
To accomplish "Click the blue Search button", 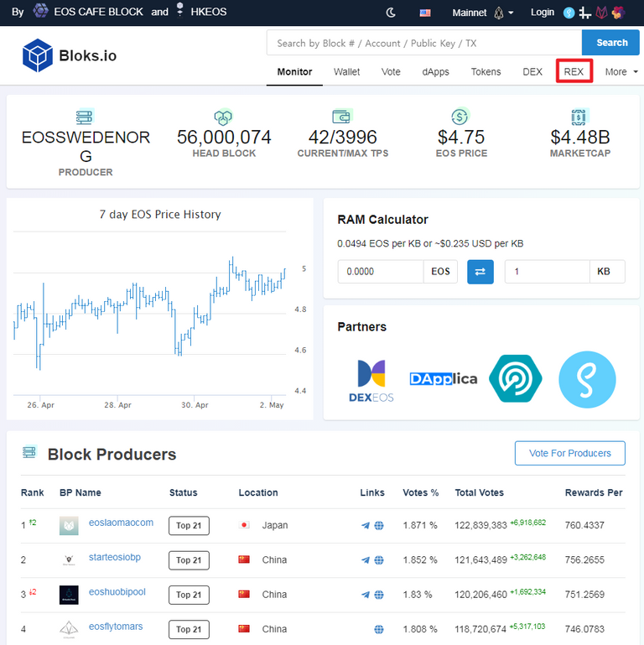I will [x=611, y=43].
